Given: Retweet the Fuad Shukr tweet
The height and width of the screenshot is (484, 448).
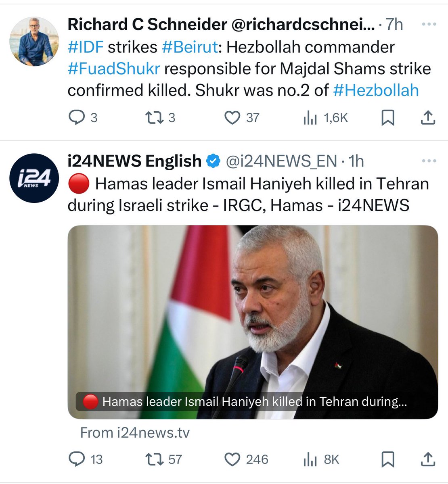Looking at the screenshot, I should pyautogui.click(x=160, y=118).
